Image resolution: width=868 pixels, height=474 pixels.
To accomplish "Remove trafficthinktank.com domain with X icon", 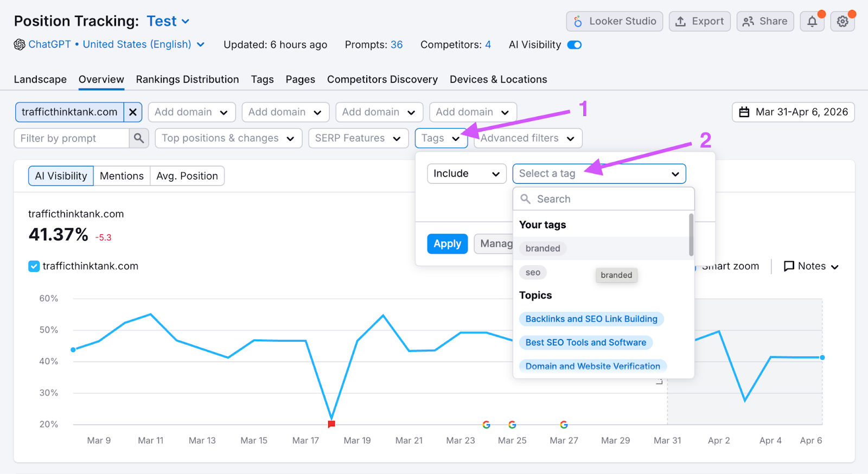I will [133, 112].
